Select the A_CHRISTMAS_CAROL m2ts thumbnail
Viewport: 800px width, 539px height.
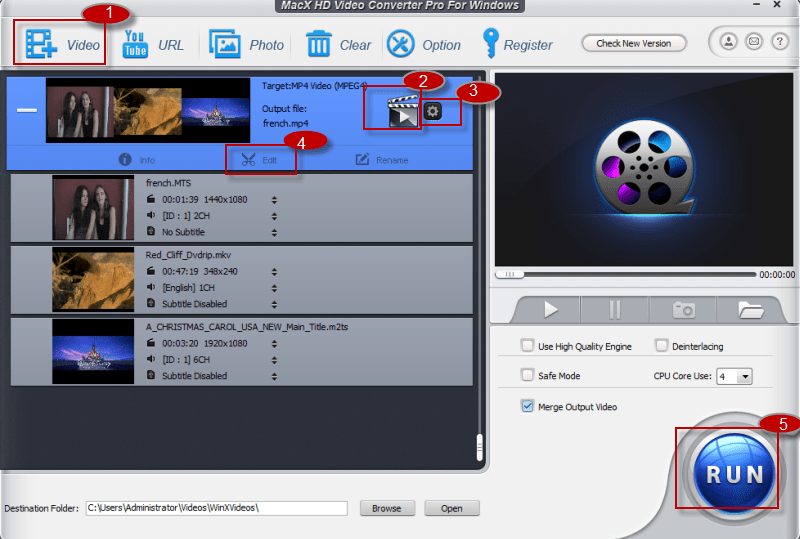(93, 352)
